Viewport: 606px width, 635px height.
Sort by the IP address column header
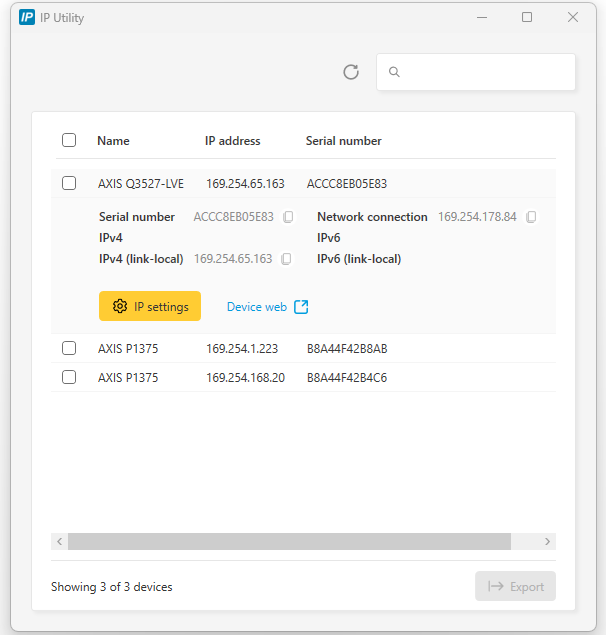coord(233,141)
